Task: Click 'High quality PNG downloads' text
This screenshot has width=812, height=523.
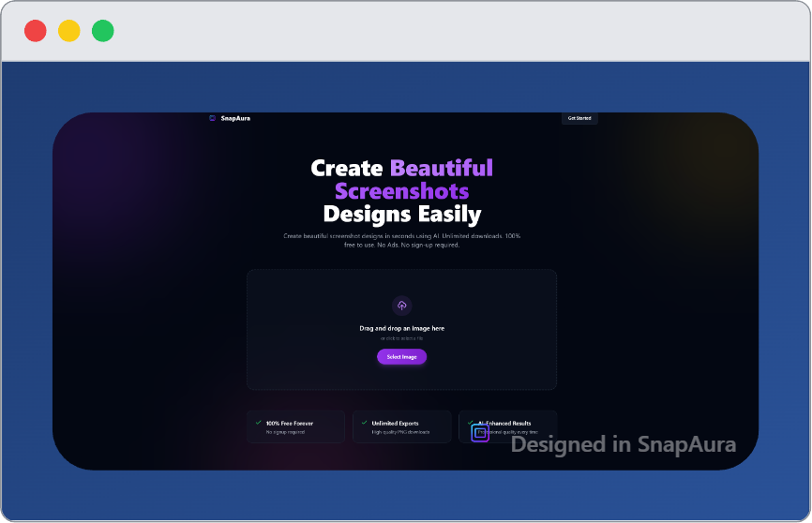Action: click(x=400, y=432)
